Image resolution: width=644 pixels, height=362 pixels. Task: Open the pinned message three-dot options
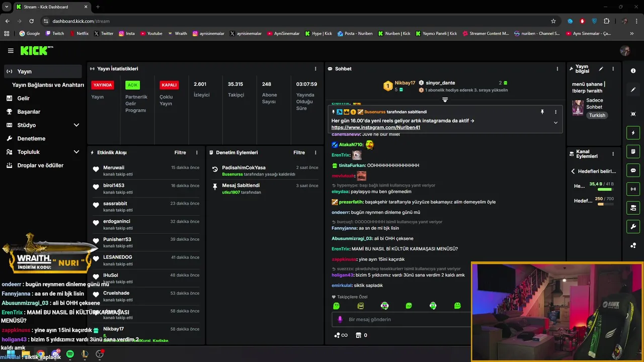tap(555, 112)
